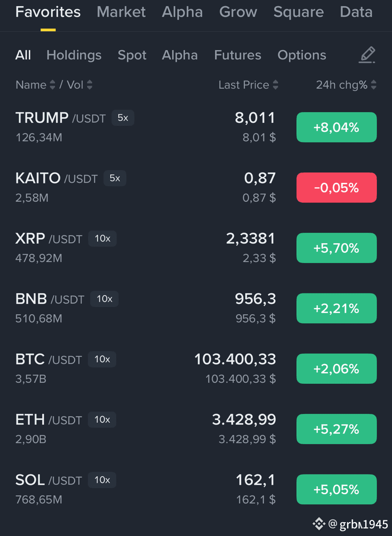This screenshot has width=392, height=536.
Task: Click the Binance logo watermark icon
Action: coord(319,524)
